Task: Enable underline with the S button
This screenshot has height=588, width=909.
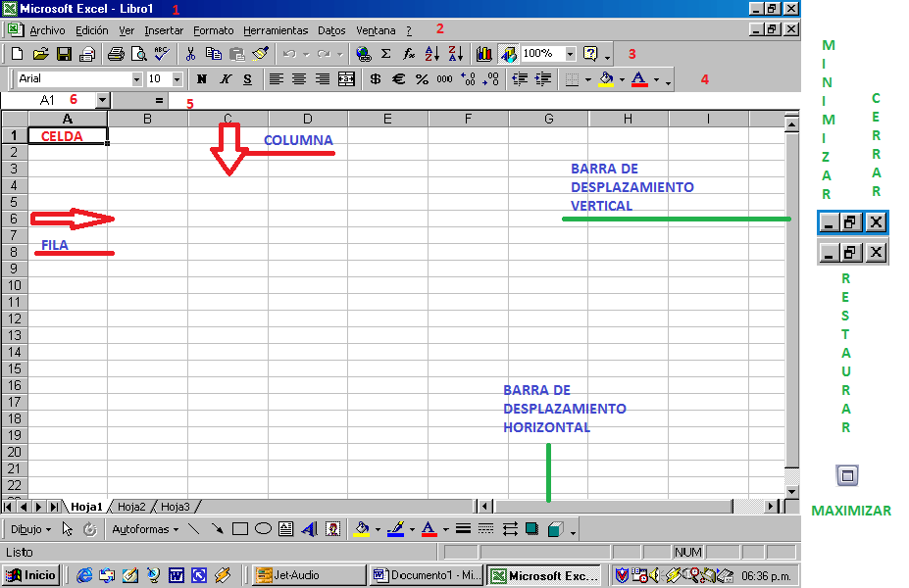Action: click(247, 78)
